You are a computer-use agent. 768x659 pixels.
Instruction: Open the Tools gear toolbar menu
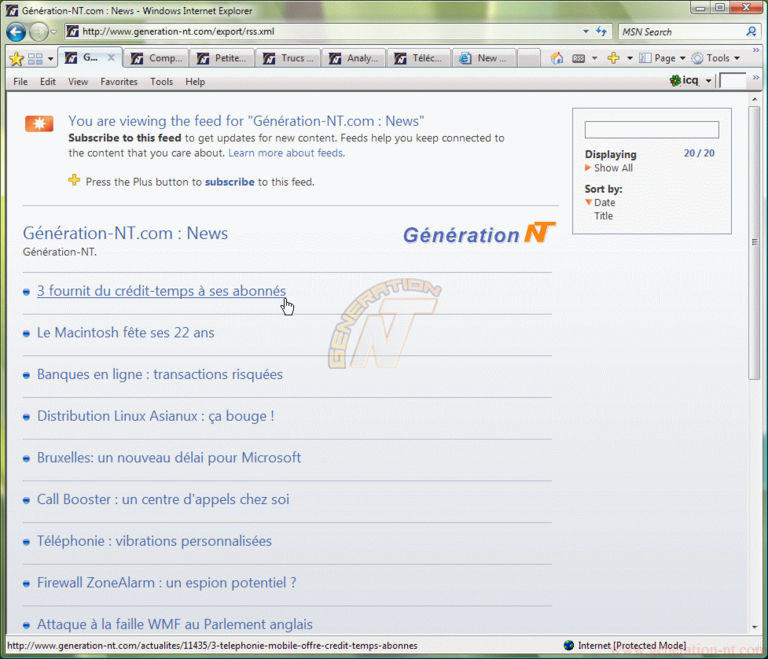click(716, 58)
